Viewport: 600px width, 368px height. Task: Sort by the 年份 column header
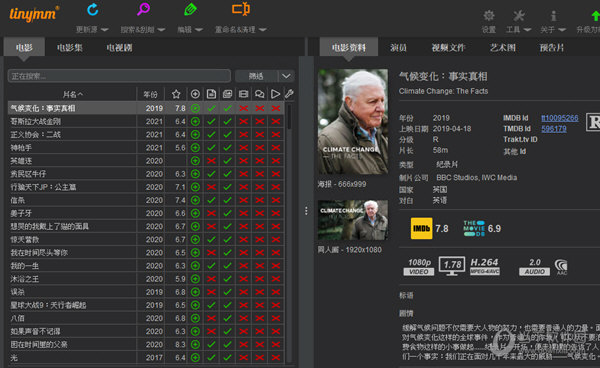coord(150,94)
